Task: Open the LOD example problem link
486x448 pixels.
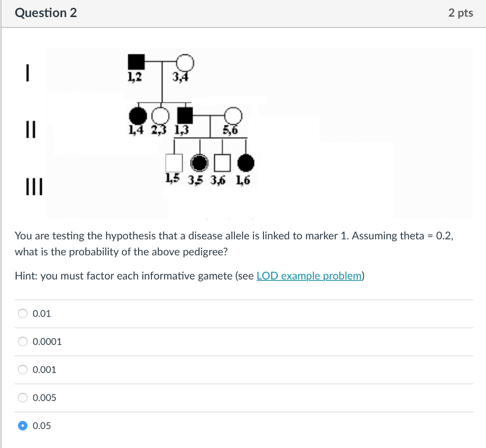Action: coord(308,276)
